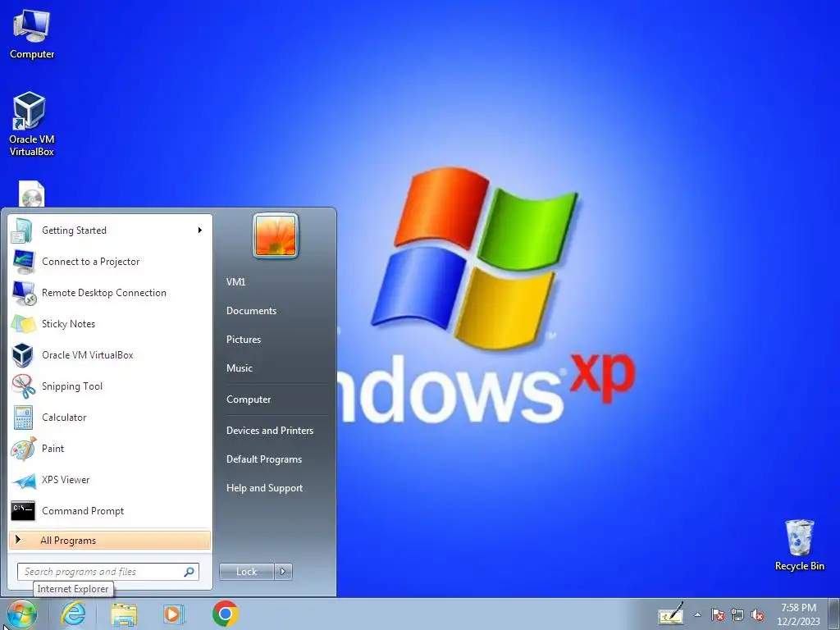Image resolution: width=840 pixels, height=630 pixels.
Task: Click the muted volume tray icon
Action: [x=757, y=614]
